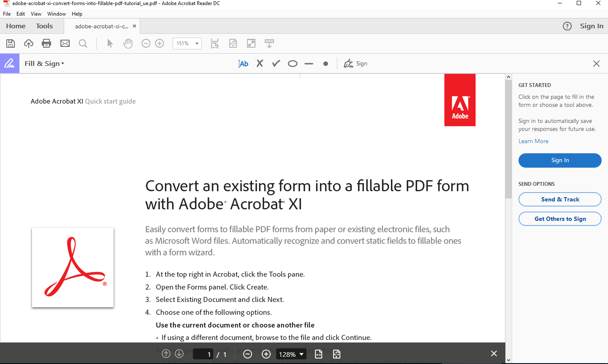This screenshot has height=364, width=608.
Task: Click the help question mark icon
Action: (567, 26)
